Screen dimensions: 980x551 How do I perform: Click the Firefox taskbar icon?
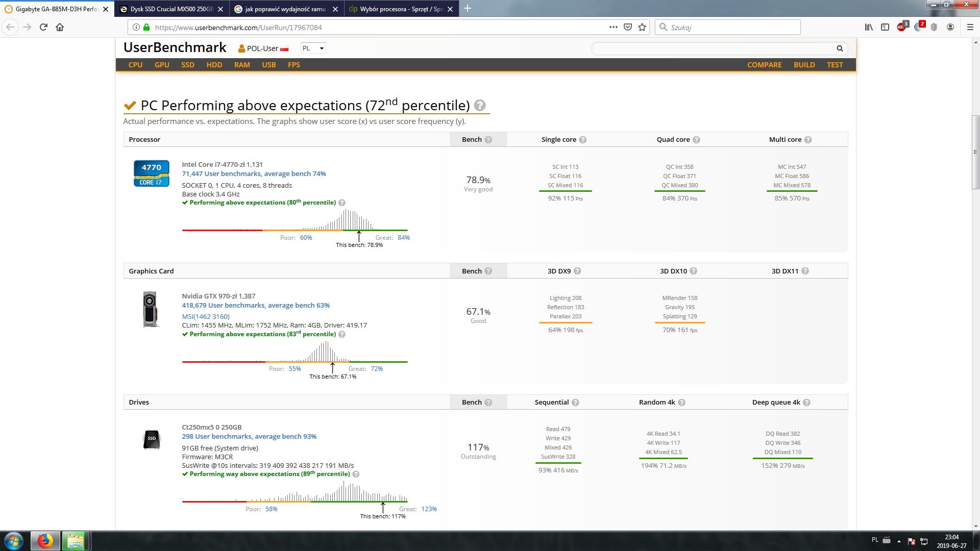point(45,541)
